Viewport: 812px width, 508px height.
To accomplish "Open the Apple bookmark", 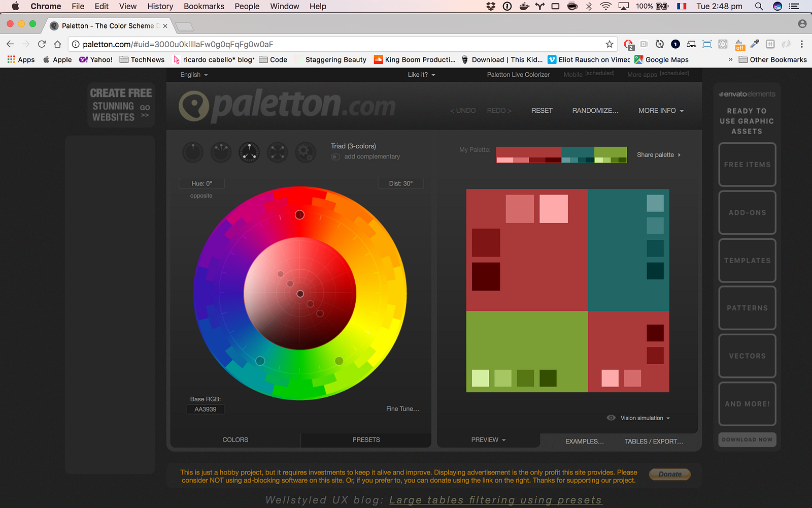I will pos(57,59).
